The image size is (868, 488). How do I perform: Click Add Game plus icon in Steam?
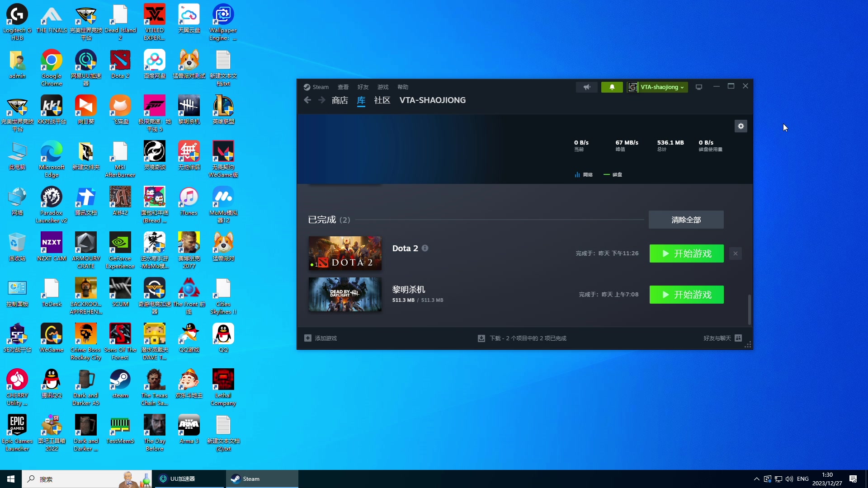pos(308,338)
